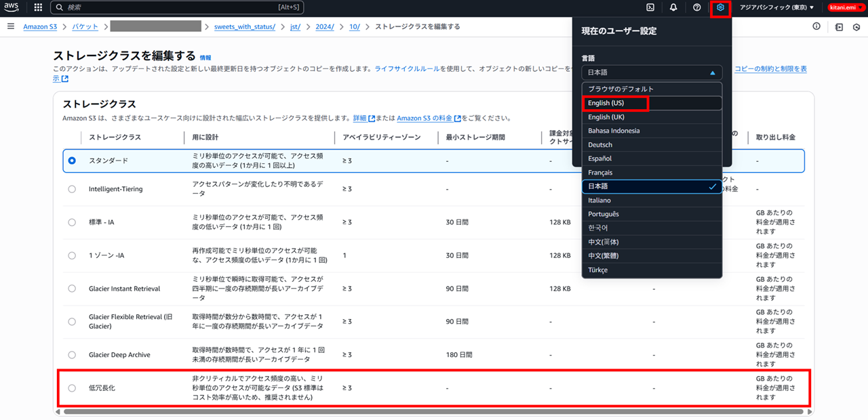Viewport: 868px width, 420px height.
Task: Click the panel icon left of the hexagon icon
Action: point(840,27)
